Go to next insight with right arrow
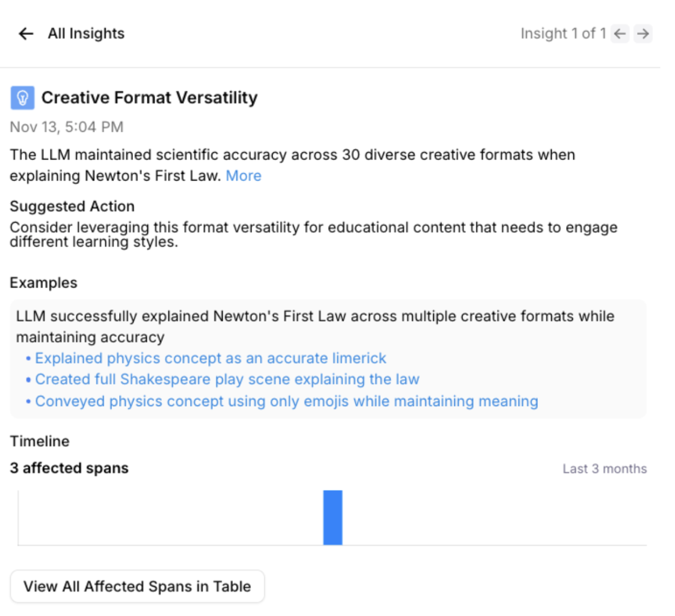This screenshot has height=616, width=675. pos(643,34)
